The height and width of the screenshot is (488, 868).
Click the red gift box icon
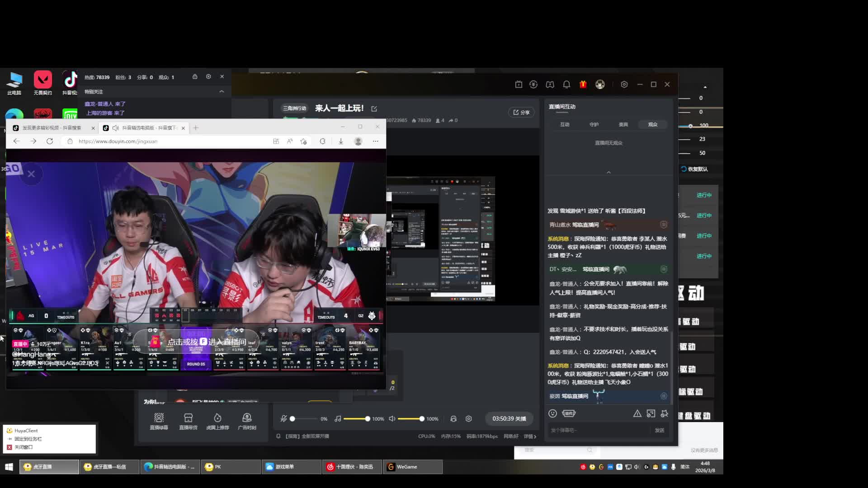pos(583,84)
